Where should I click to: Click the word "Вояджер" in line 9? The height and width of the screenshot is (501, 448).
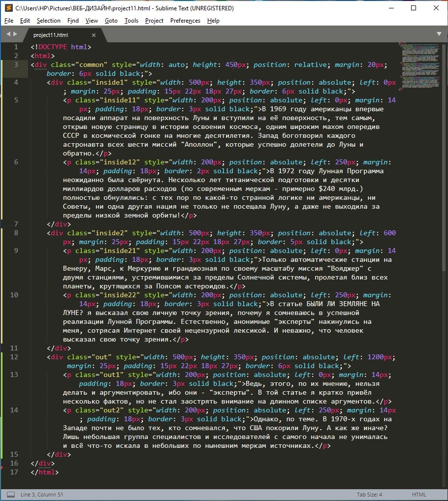[345, 269]
